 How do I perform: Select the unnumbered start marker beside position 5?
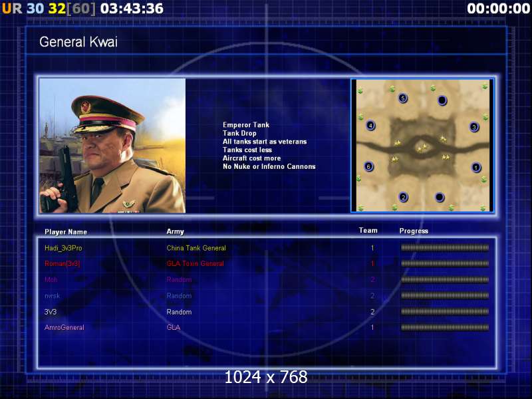point(442,100)
